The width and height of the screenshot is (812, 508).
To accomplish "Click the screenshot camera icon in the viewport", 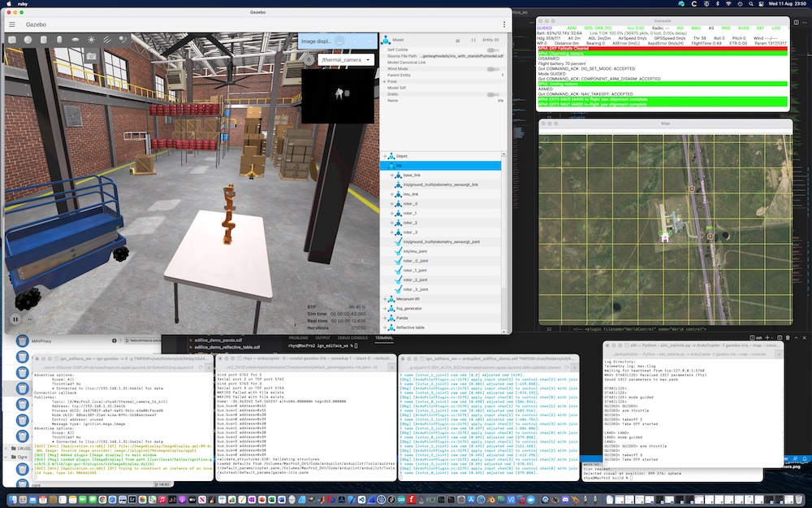I will tap(92, 55).
